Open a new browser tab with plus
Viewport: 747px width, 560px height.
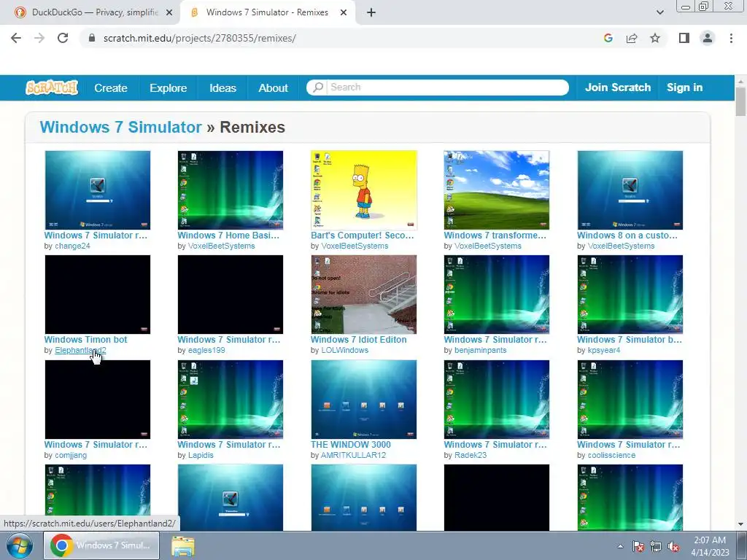(x=371, y=13)
